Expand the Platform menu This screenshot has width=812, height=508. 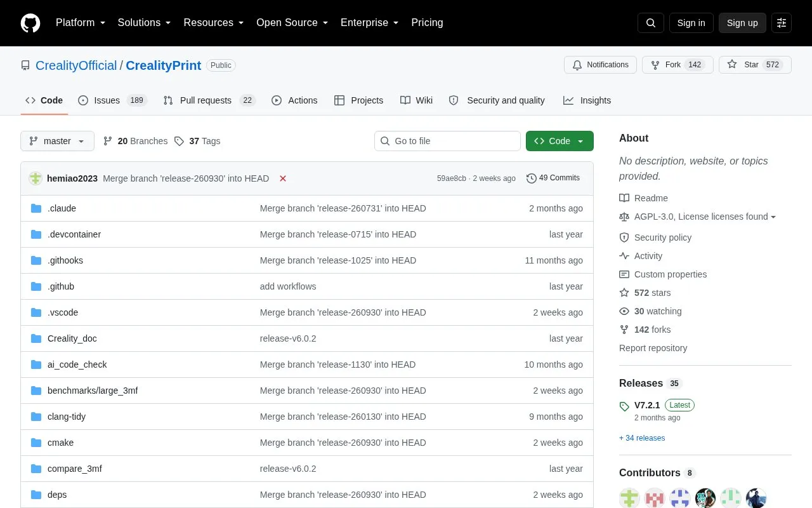pyautogui.click(x=81, y=23)
